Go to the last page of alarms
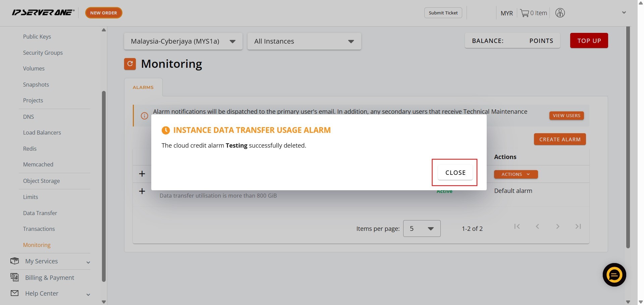The width and height of the screenshot is (644, 305). click(578, 226)
